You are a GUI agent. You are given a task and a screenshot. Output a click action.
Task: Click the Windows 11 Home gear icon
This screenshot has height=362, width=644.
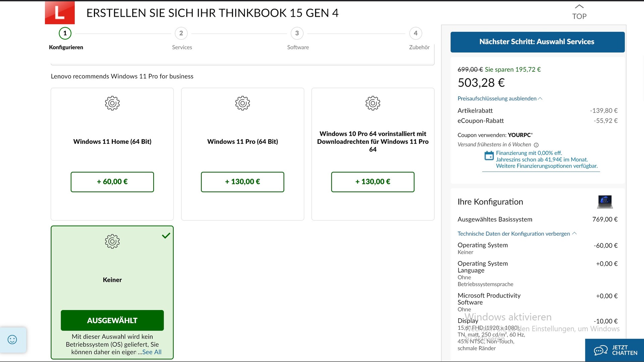[x=112, y=103]
